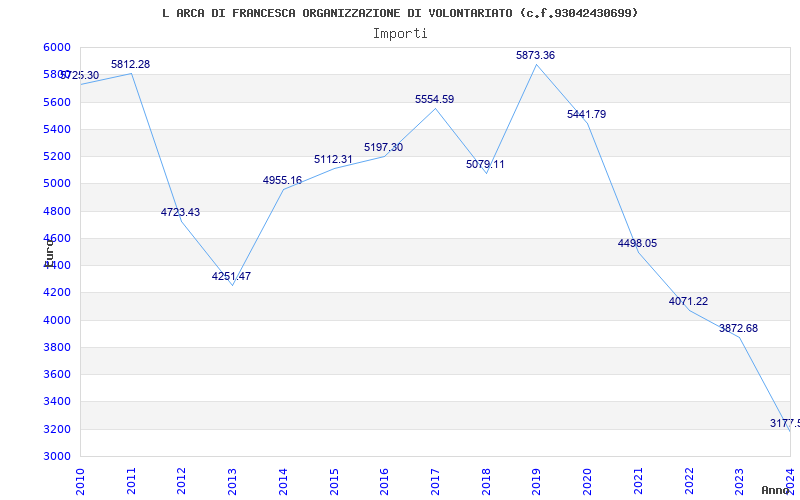Screen dimensions: 800x500
Task: Click the x-axis year 2013
Action: 233,481
